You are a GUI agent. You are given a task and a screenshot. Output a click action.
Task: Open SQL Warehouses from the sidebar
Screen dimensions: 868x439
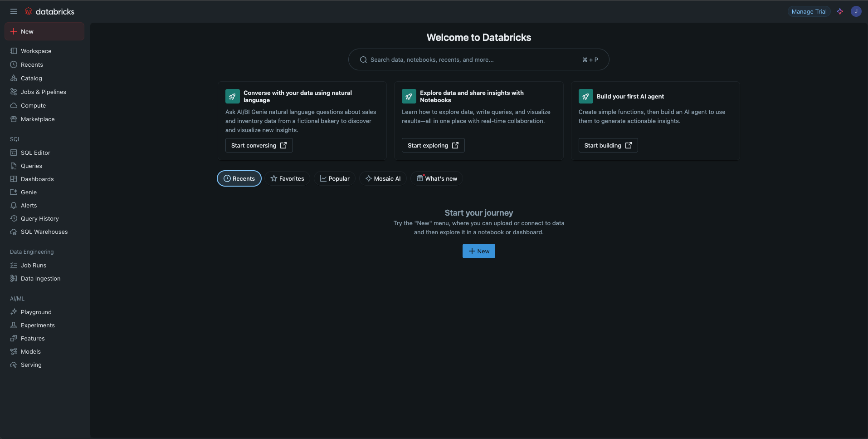coord(44,232)
